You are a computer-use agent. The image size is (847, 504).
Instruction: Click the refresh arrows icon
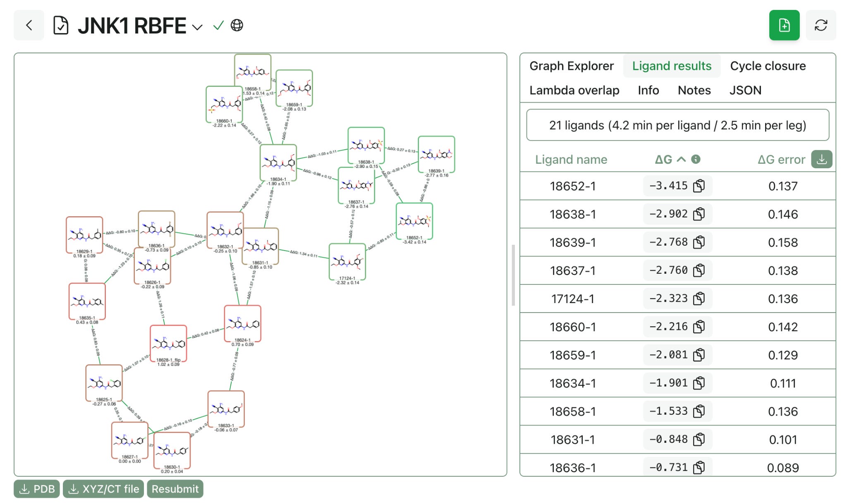(x=821, y=26)
